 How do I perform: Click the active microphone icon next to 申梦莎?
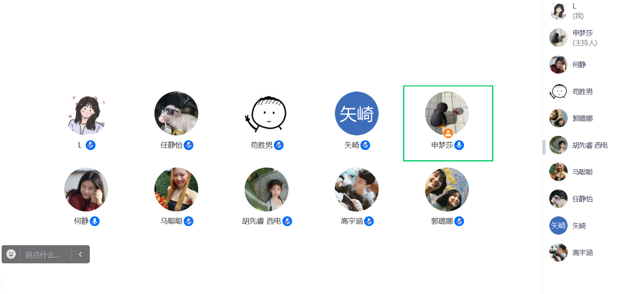coord(459,145)
